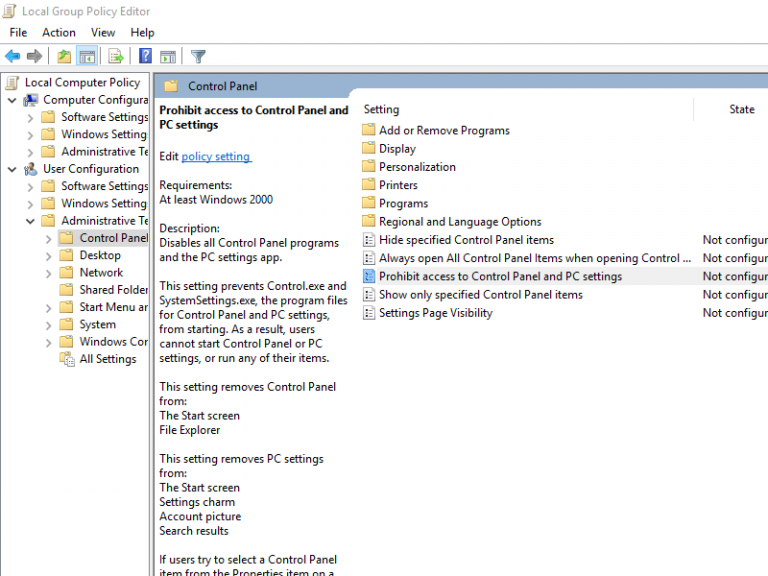Image resolution: width=768 pixels, height=576 pixels.
Task: Expand the Desktop tree node
Action: pos(48,256)
